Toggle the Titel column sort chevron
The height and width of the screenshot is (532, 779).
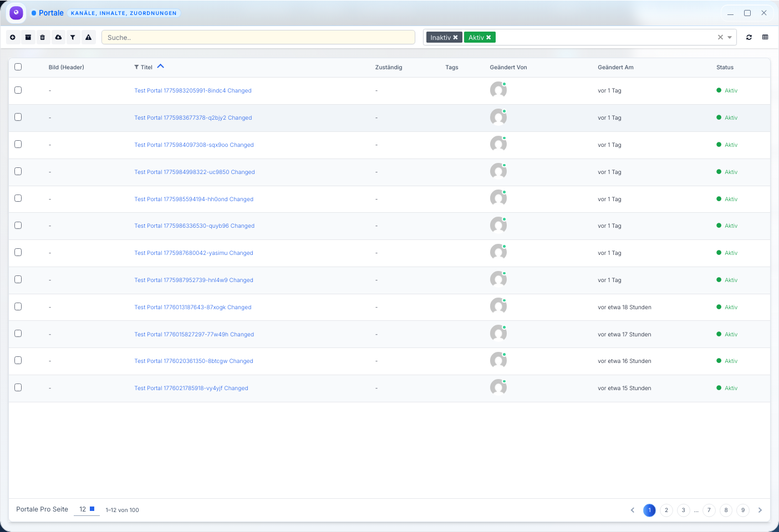tap(161, 66)
